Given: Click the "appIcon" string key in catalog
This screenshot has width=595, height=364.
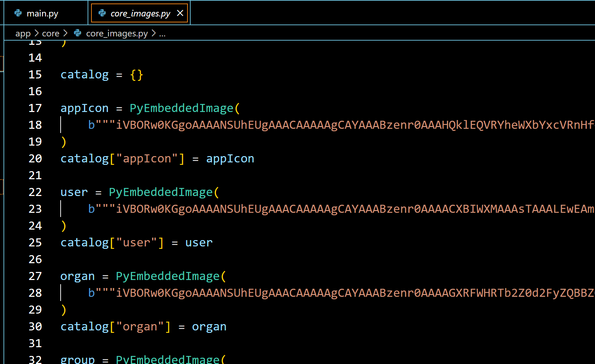Looking at the screenshot, I should [147, 159].
